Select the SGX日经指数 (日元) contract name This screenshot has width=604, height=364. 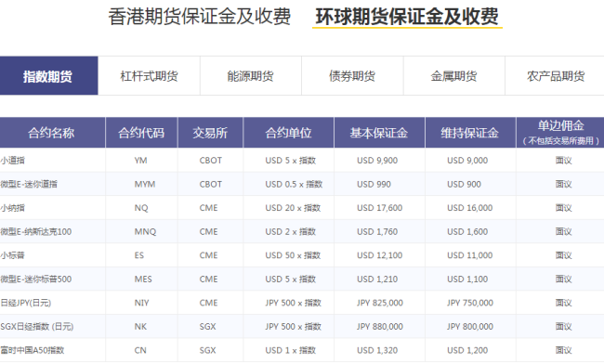37,327
